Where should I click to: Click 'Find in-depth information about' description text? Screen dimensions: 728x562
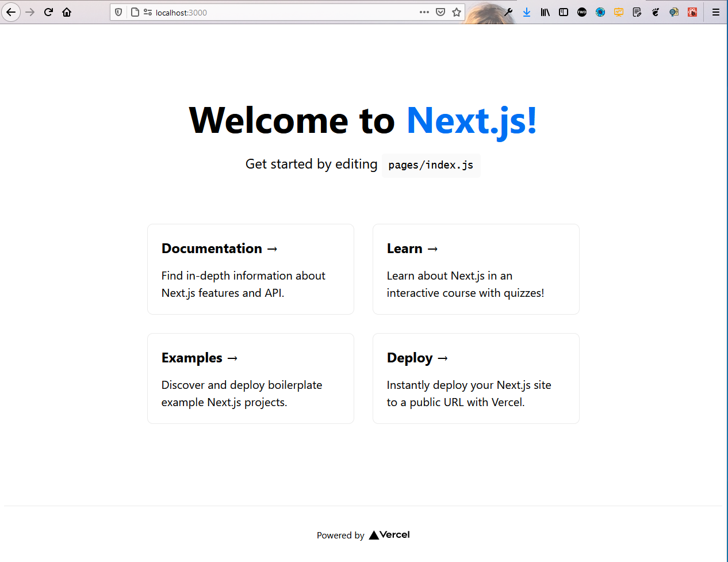243,276
